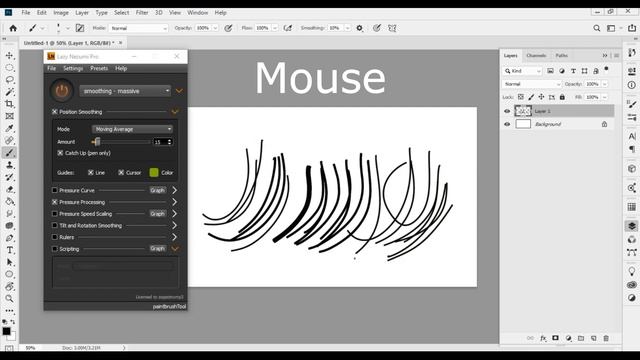
Task: Toggle the Line guide checkbox
Action: tap(91, 173)
